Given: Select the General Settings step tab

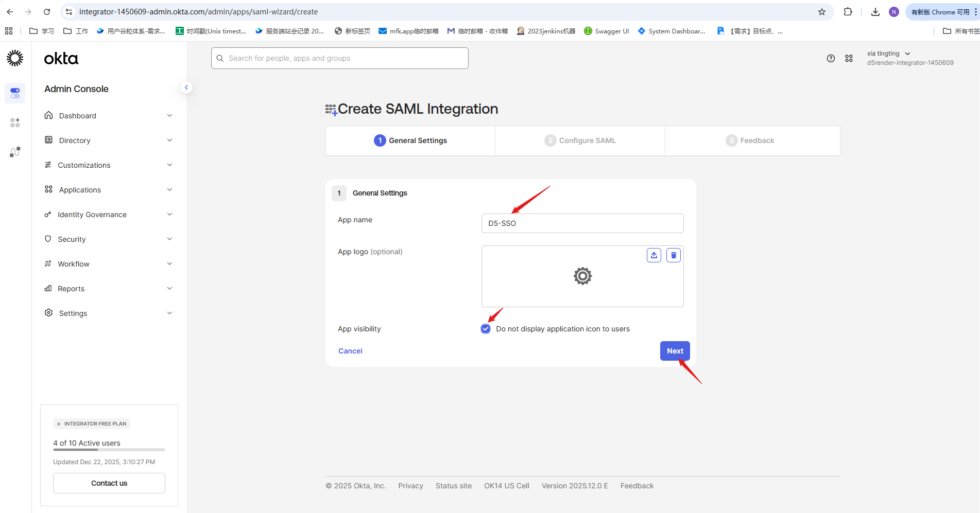Looking at the screenshot, I should tap(410, 140).
